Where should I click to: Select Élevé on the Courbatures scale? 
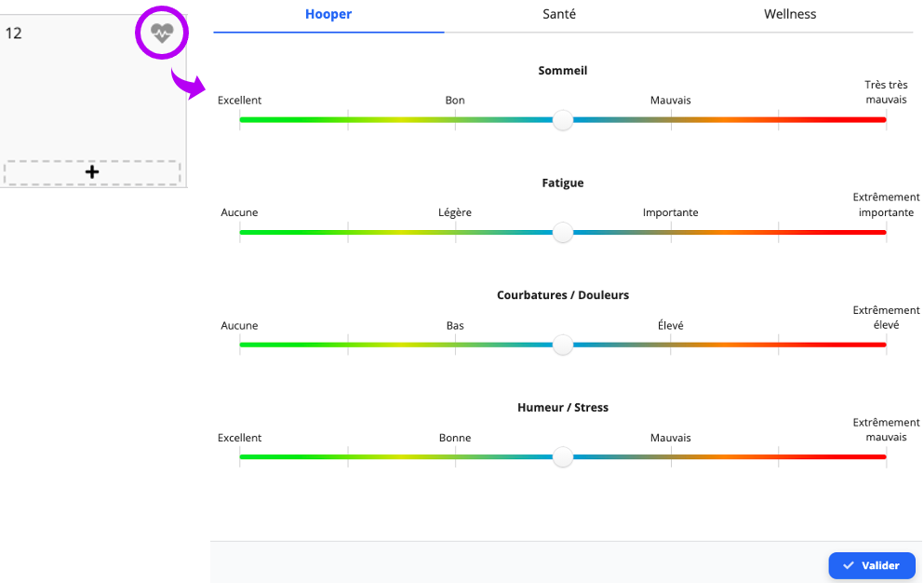click(671, 325)
